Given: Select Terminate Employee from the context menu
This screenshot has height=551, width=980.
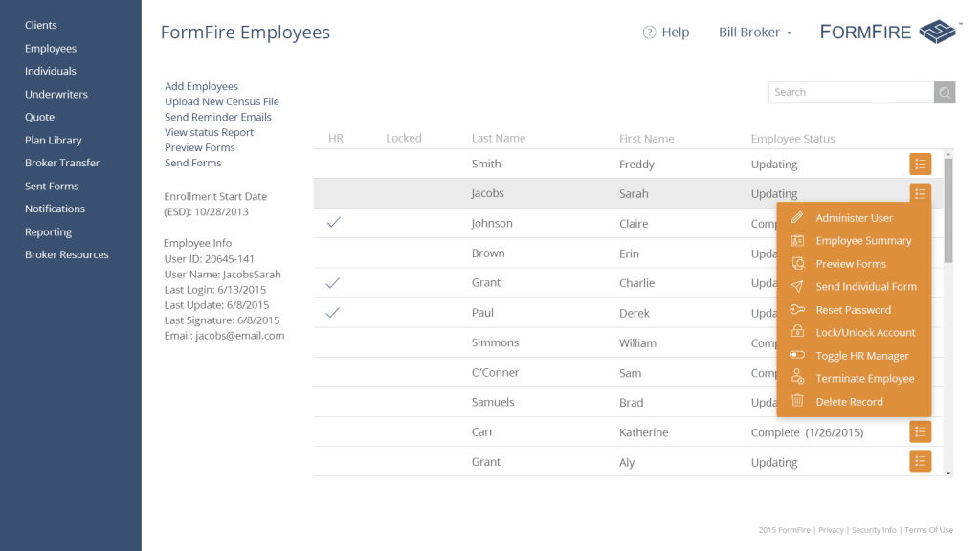Looking at the screenshot, I should tap(864, 379).
